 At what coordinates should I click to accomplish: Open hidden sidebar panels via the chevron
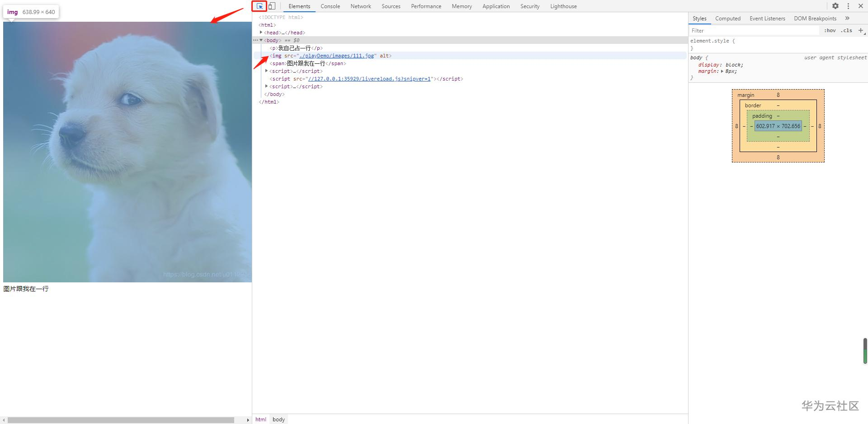coord(847,18)
